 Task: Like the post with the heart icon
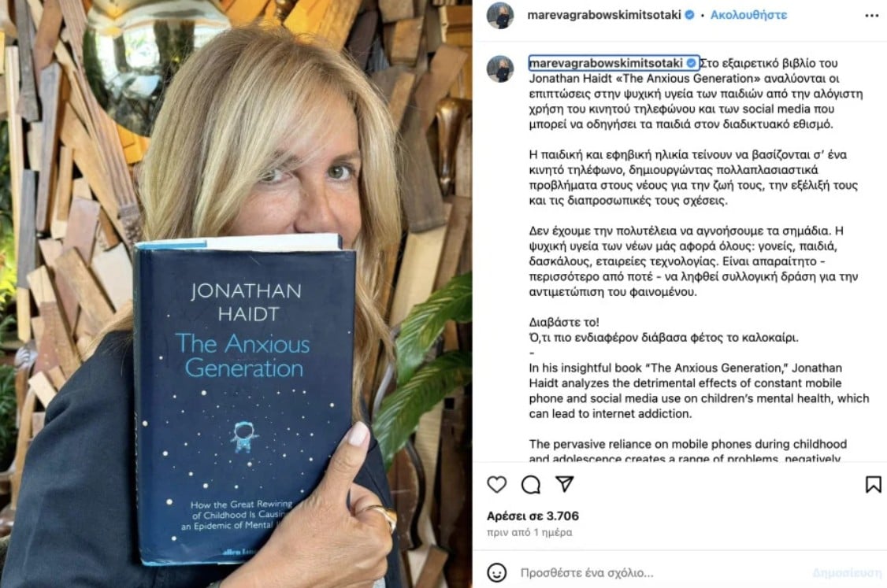pos(497,485)
